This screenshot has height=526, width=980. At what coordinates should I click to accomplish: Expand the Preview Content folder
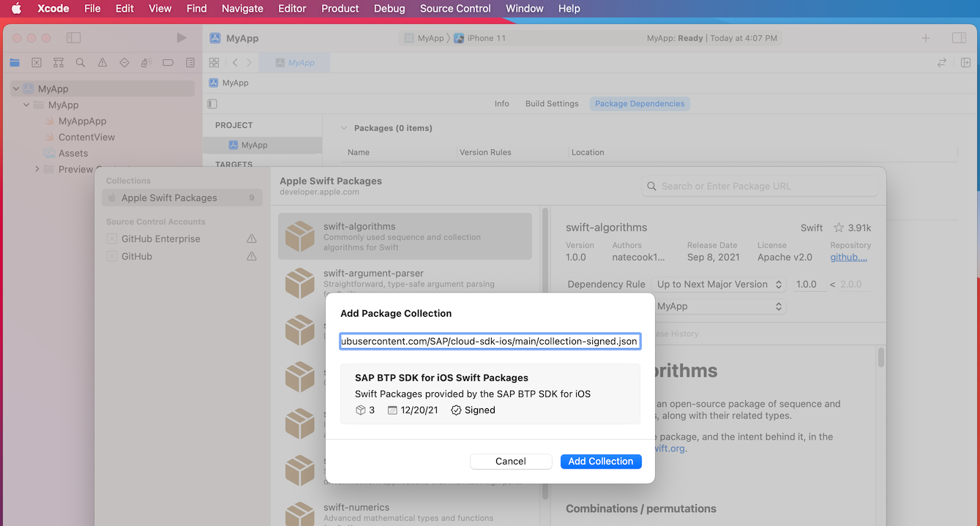tap(37, 170)
